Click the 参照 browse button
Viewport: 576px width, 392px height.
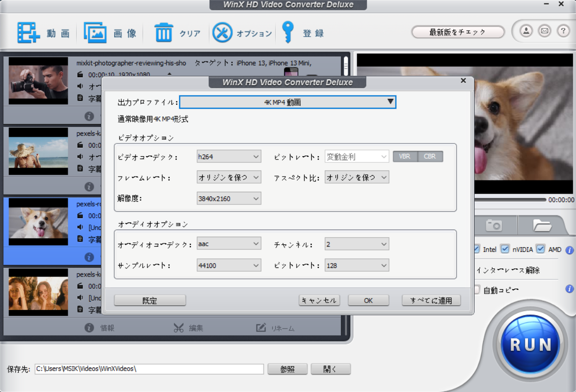click(x=288, y=369)
